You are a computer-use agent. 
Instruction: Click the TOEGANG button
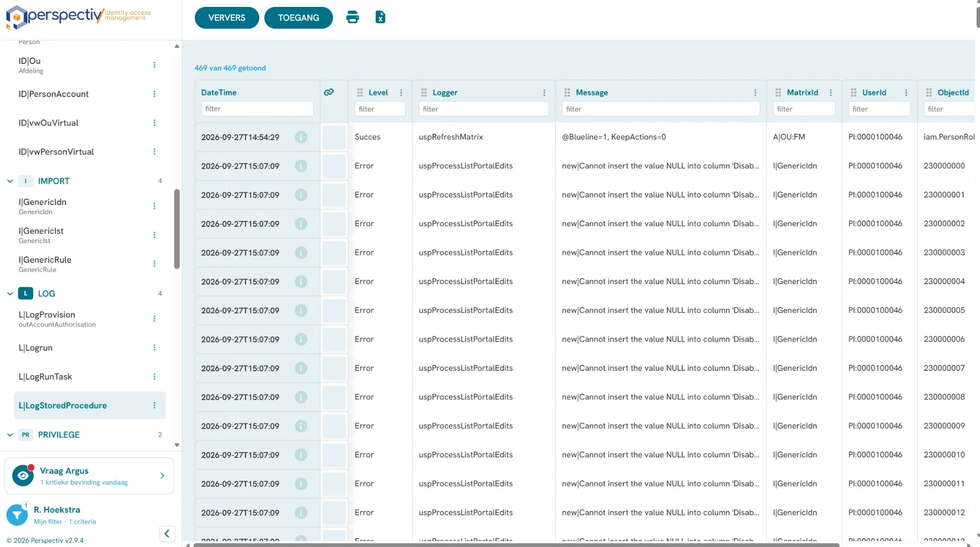(x=298, y=18)
